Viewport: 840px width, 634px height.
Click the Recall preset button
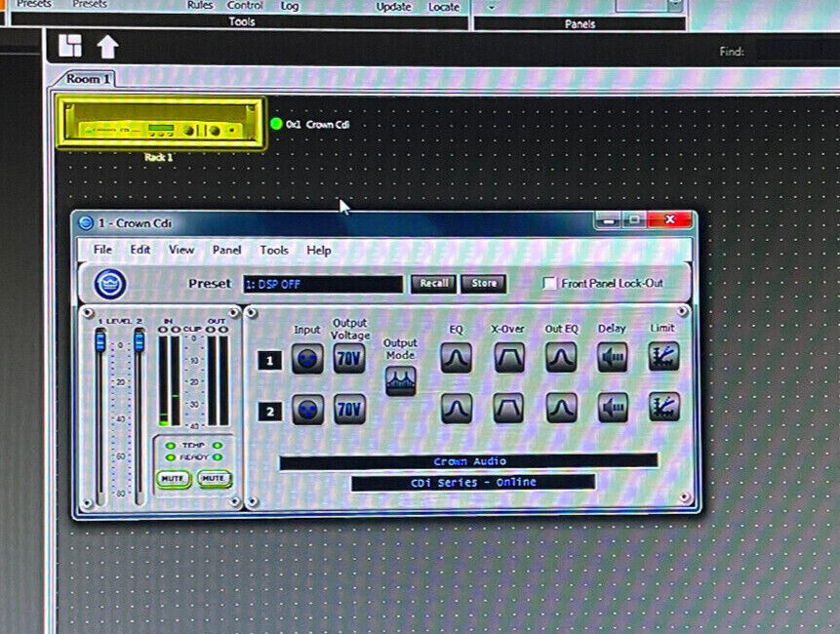[x=433, y=283]
